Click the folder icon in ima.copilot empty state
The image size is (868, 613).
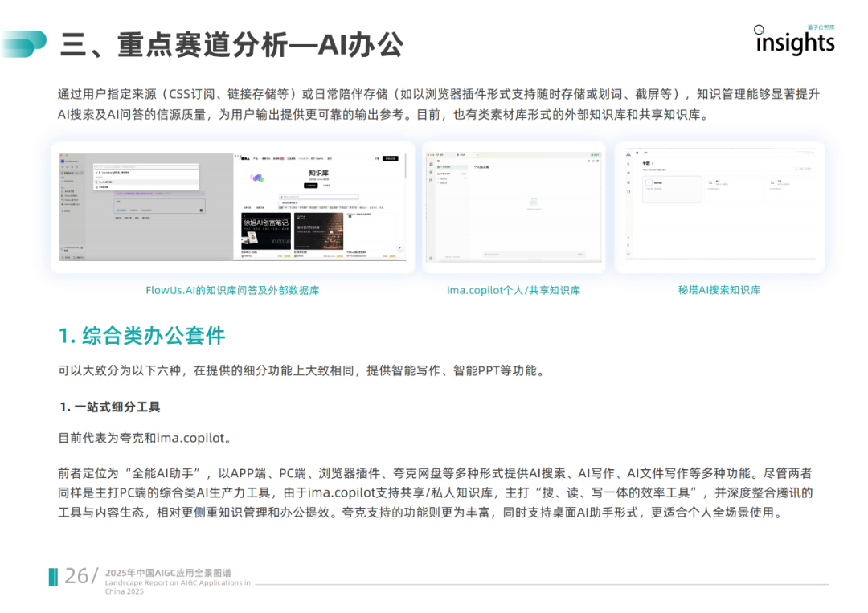533,202
